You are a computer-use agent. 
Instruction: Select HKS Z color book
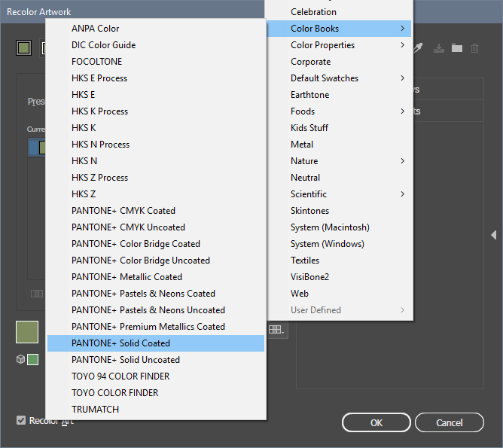click(156, 194)
